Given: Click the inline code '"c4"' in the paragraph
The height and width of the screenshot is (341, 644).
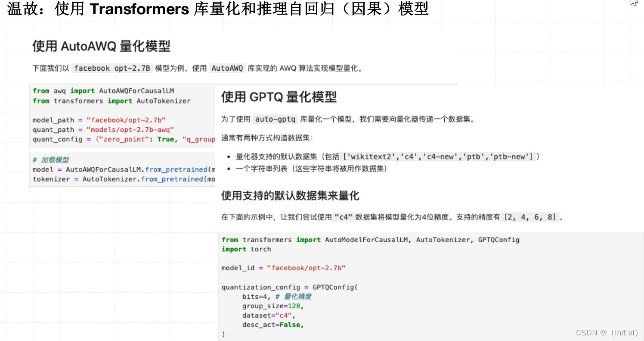Looking at the screenshot, I should point(343,217).
